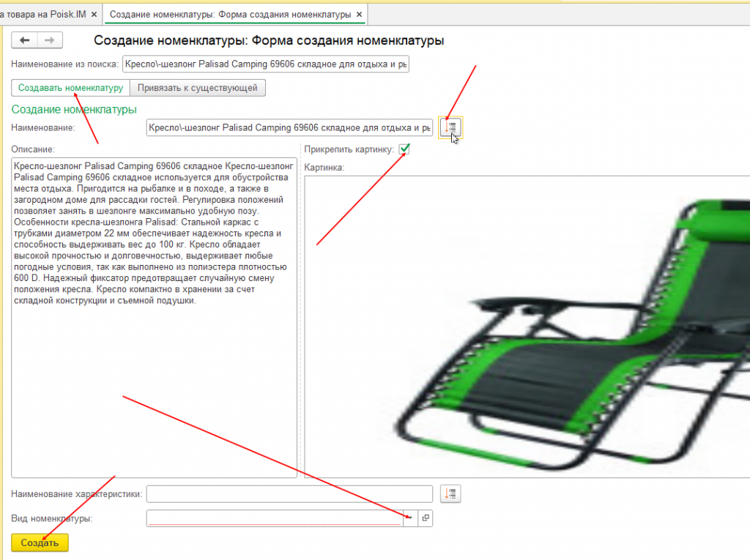Click the Наименование из поиска field

click(265, 64)
